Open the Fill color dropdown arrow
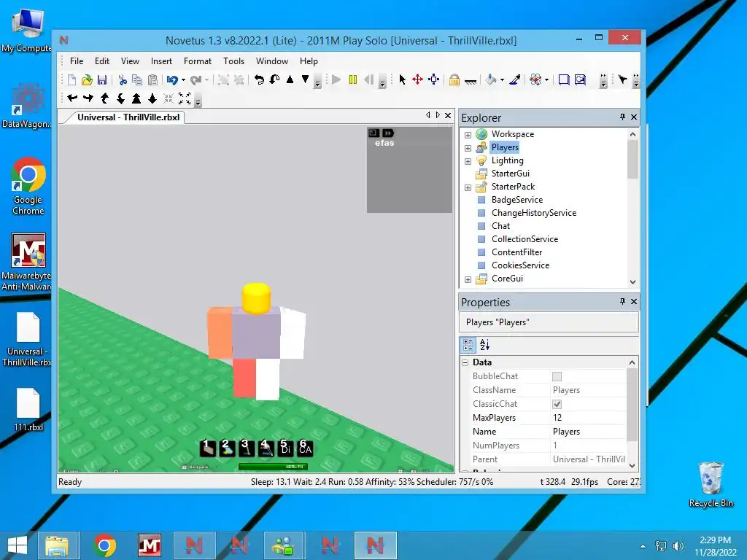Screen dimensions: 747x560 pyautogui.click(x=502, y=80)
